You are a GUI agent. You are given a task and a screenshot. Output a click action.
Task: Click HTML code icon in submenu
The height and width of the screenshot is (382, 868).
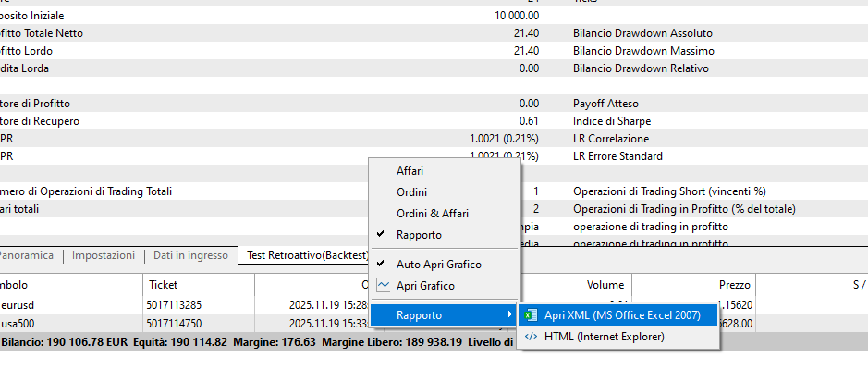coord(531,336)
